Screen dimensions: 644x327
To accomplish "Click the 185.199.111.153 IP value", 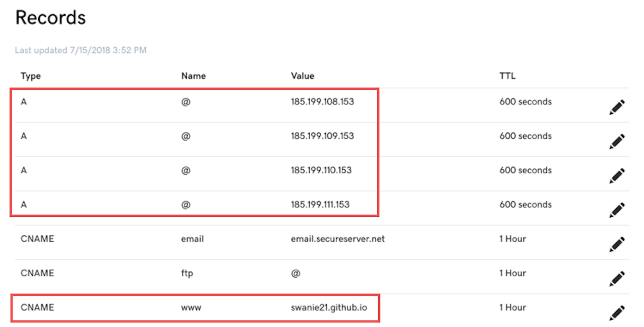I will pyautogui.click(x=320, y=205).
